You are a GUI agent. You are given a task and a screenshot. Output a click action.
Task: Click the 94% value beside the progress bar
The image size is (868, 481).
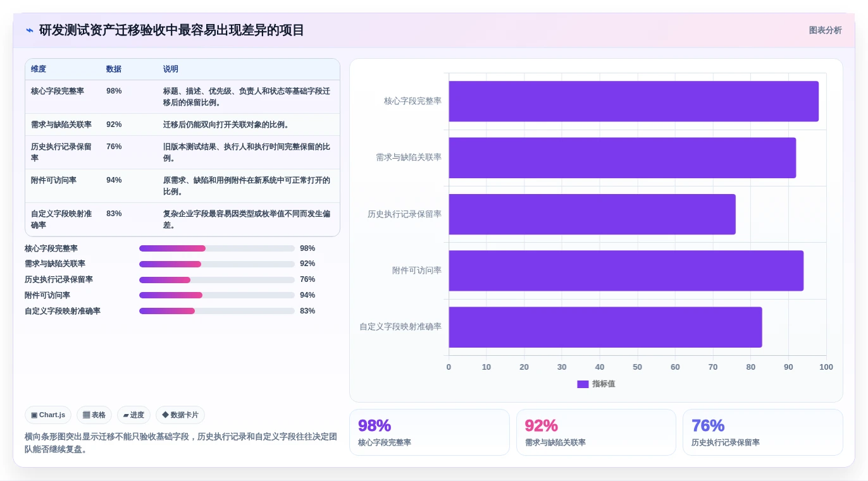(307, 295)
